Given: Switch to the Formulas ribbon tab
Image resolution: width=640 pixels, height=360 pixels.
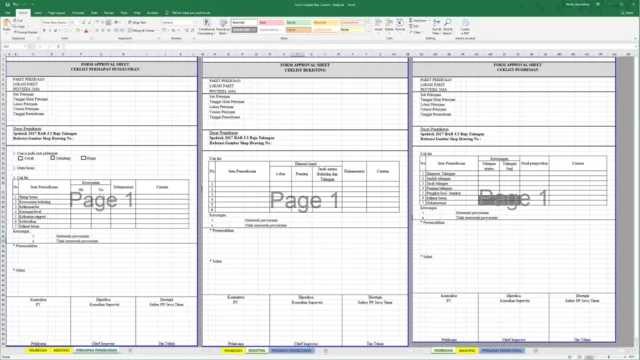Looking at the screenshot, I should pyautogui.click(x=78, y=13).
